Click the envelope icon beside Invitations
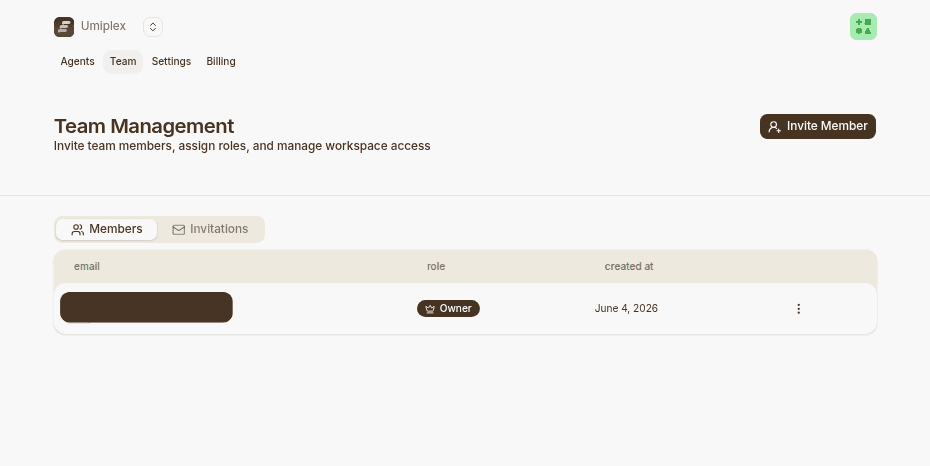 [179, 229]
